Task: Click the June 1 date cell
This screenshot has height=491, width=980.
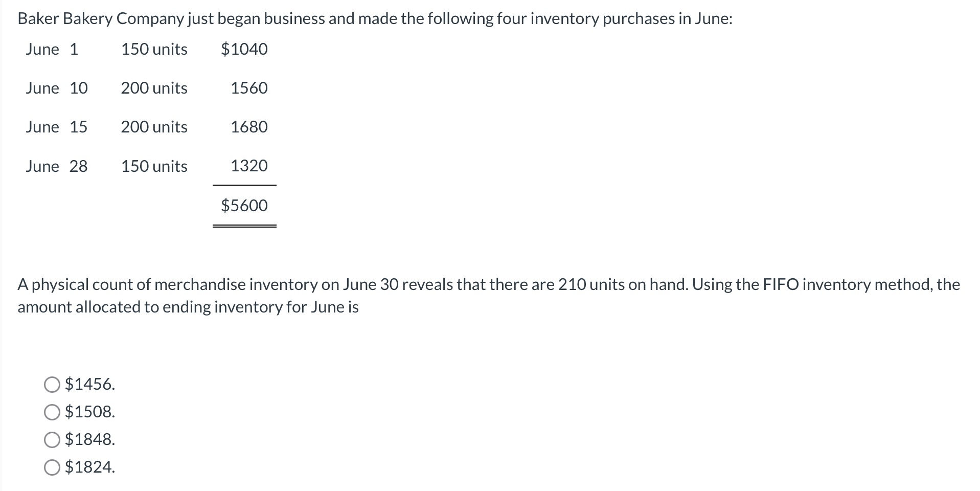Action: click(x=52, y=49)
